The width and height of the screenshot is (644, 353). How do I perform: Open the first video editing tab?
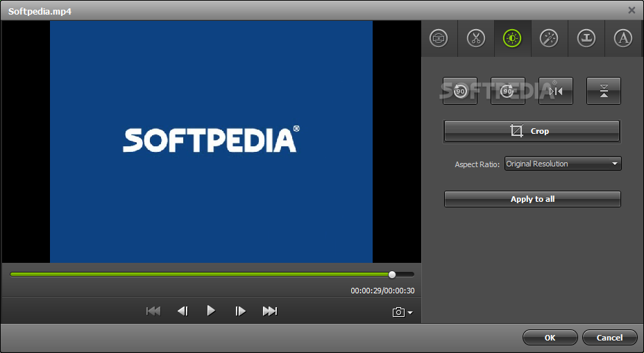[x=439, y=39]
